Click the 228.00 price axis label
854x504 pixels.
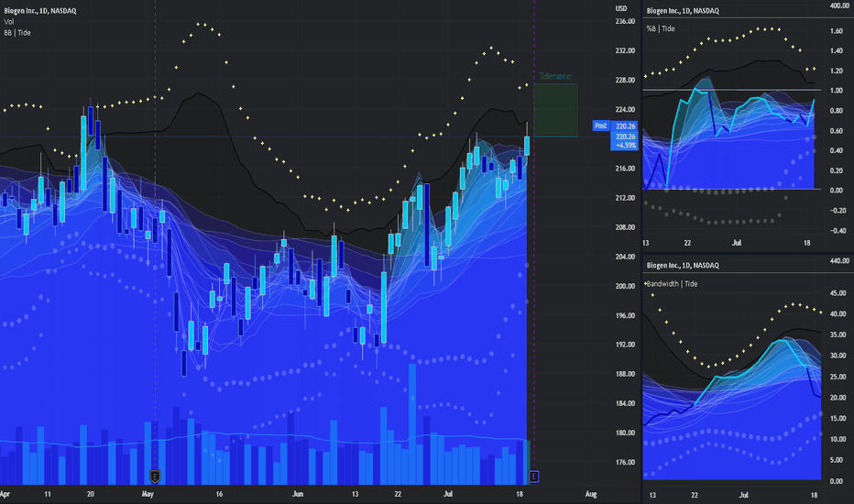click(x=625, y=80)
